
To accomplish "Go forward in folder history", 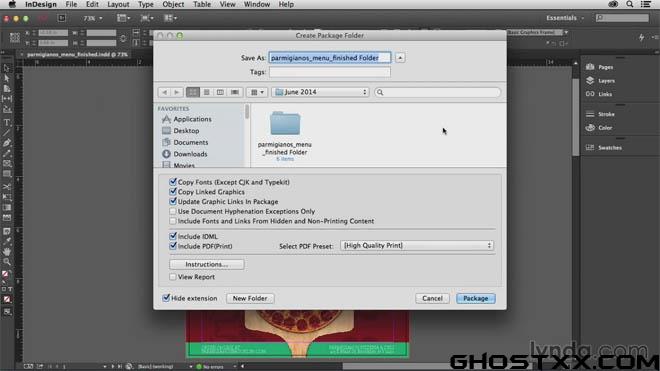I will pyautogui.click(x=177, y=92).
